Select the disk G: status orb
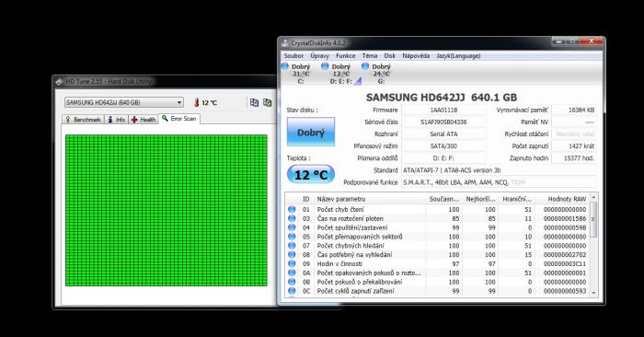 coord(365,66)
